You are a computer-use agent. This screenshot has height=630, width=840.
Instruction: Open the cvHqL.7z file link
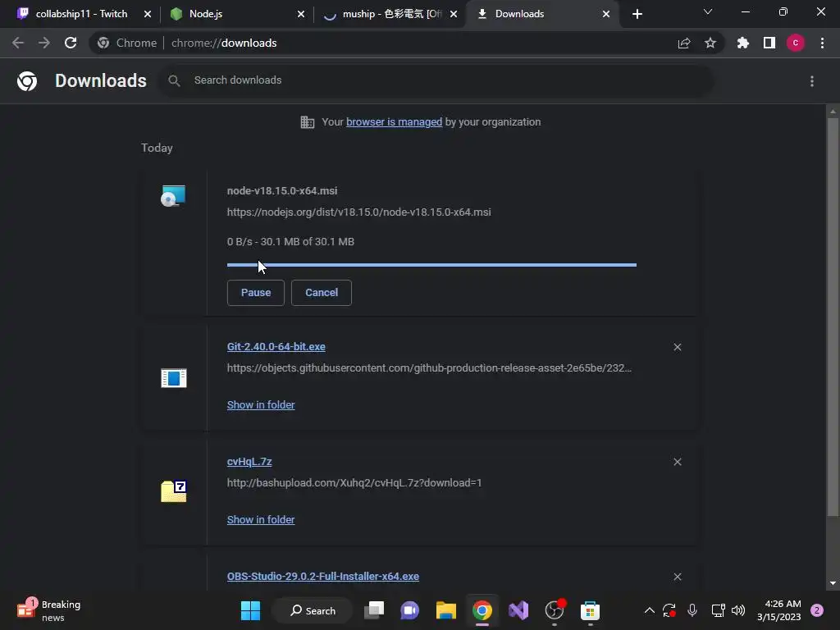249,462
